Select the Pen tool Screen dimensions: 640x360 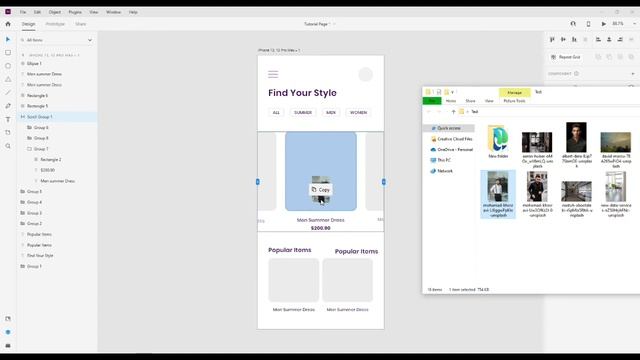[8, 106]
